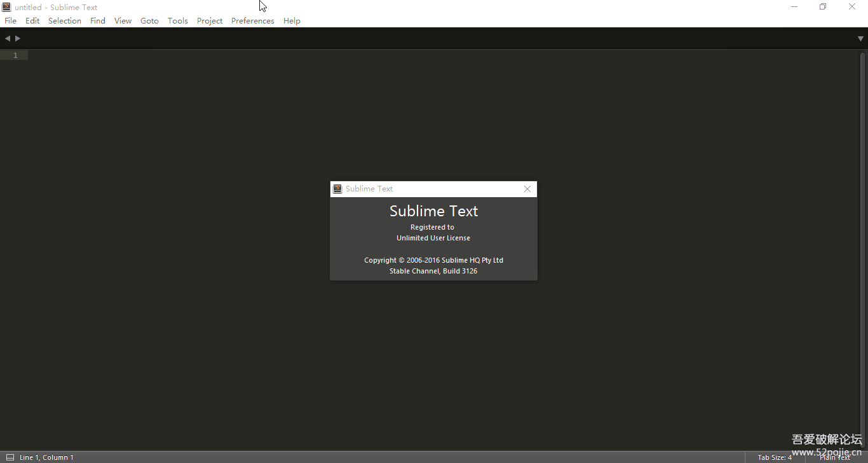This screenshot has width=868, height=463.
Task: Open the Edit menu
Action: 32,20
